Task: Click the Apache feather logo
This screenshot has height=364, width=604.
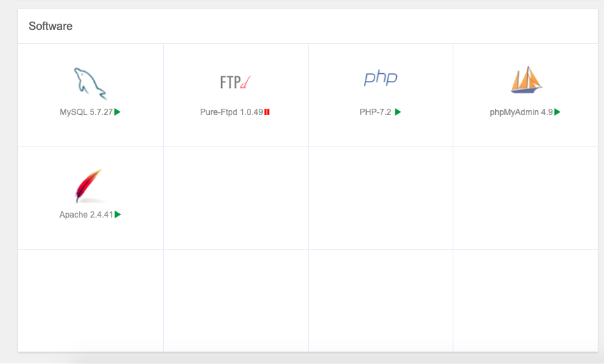Action: tap(89, 185)
